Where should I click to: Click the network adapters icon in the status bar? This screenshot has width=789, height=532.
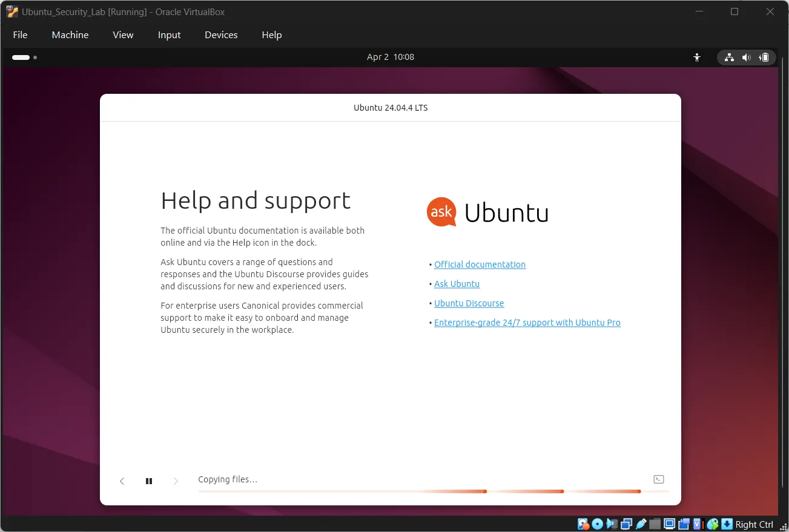626,524
